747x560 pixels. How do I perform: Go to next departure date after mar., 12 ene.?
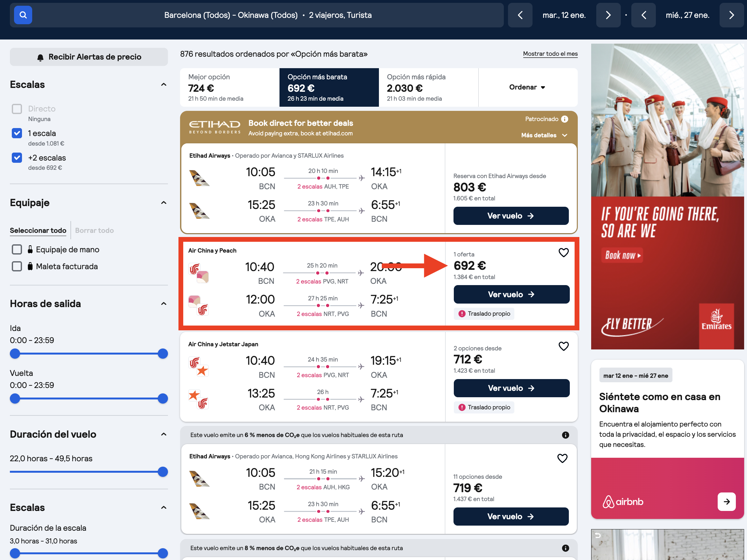[608, 15]
